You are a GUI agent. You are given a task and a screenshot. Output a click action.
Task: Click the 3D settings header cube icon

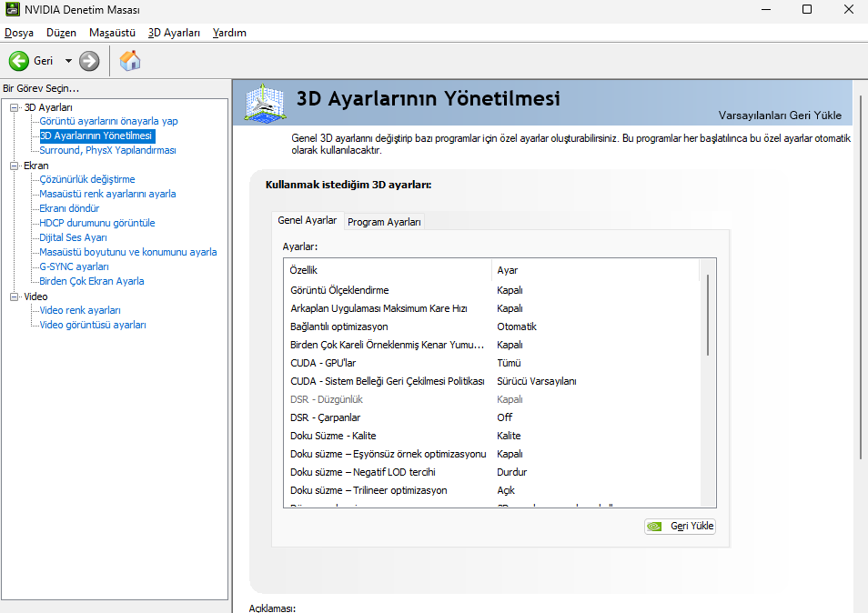pos(266,103)
